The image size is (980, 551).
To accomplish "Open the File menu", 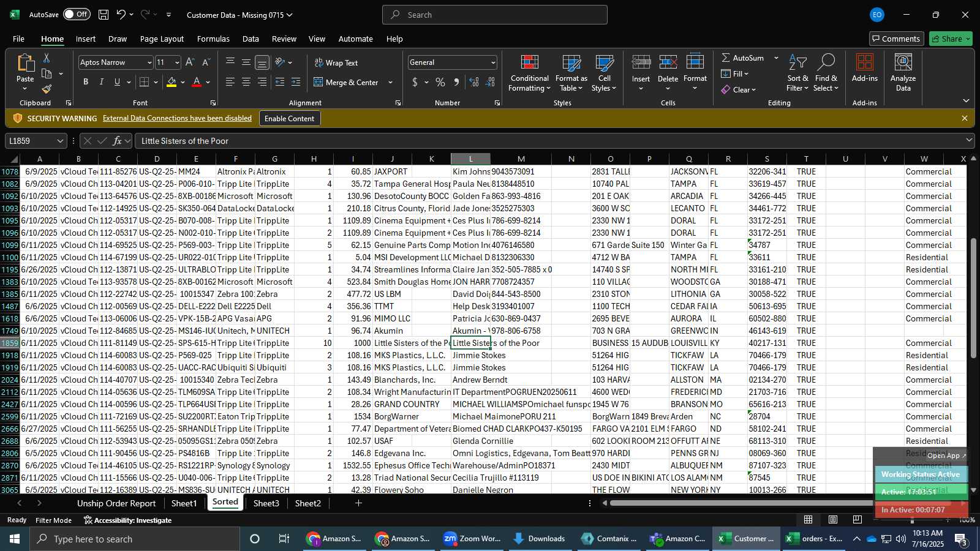I will pos(19,39).
